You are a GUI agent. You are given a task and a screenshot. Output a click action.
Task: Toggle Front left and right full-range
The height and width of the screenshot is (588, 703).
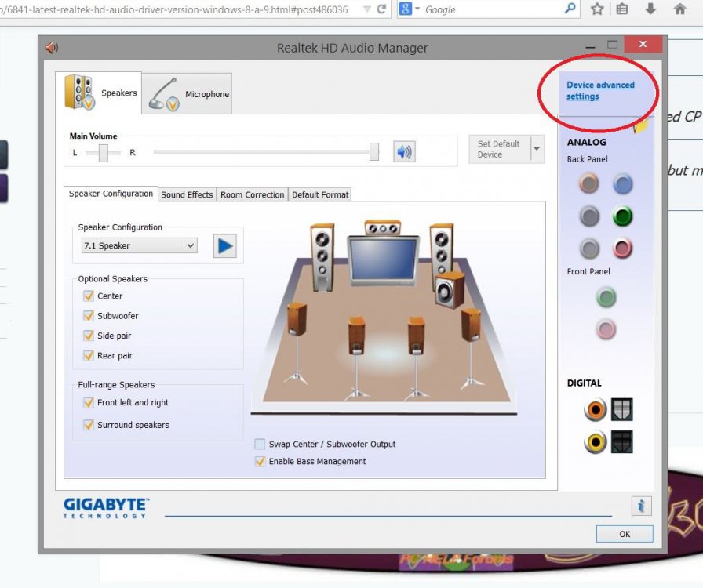point(89,402)
